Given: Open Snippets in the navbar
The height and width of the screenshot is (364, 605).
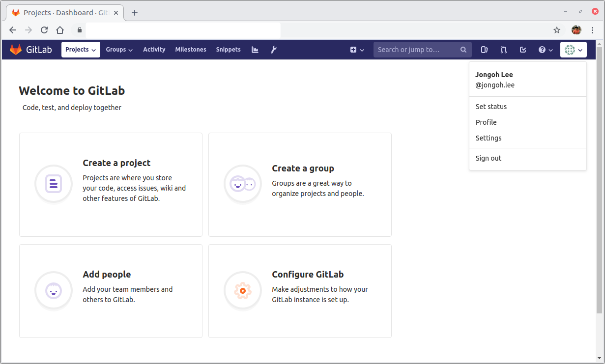Looking at the screenshot, I should (x=229, y=50).
